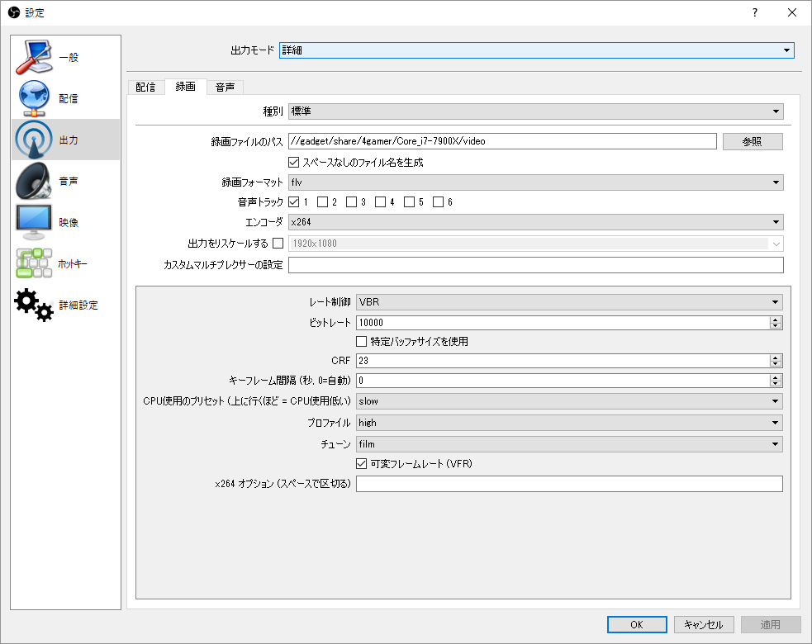This screenshot has height=644, width=812.
Task: Increase キーフレーム間隔 with spinner up arrow
Action: [775, 377]
